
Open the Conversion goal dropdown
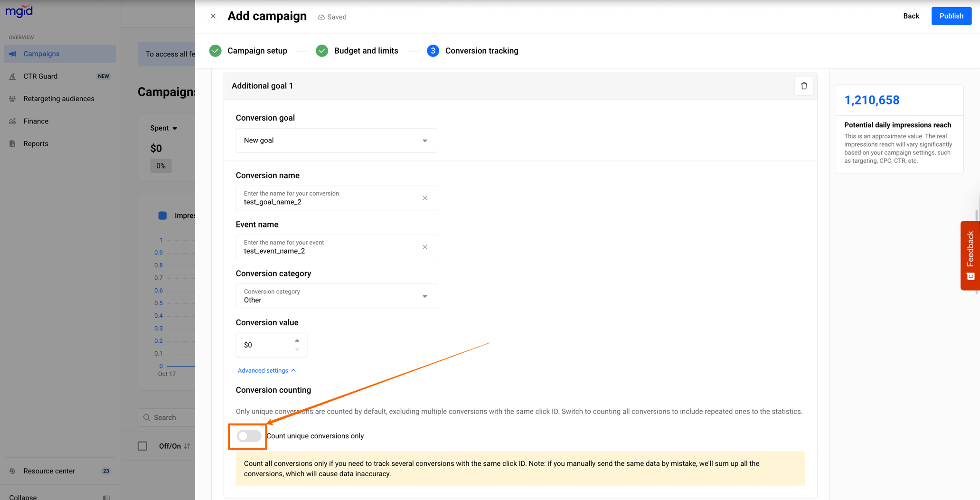[424, 140]
